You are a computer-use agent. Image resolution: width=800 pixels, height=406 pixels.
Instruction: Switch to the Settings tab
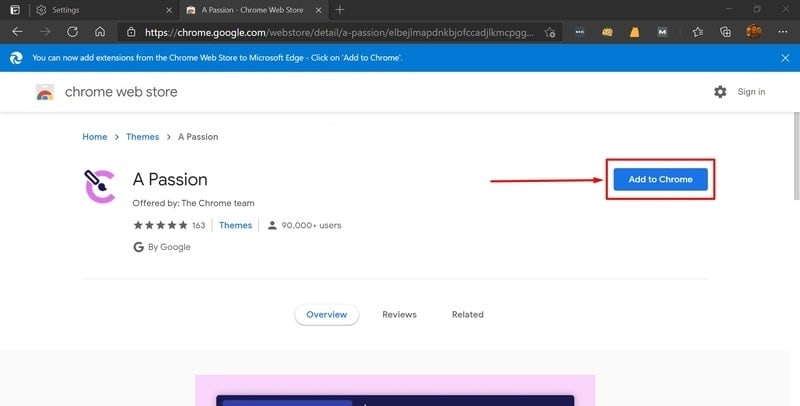(102, 10)
